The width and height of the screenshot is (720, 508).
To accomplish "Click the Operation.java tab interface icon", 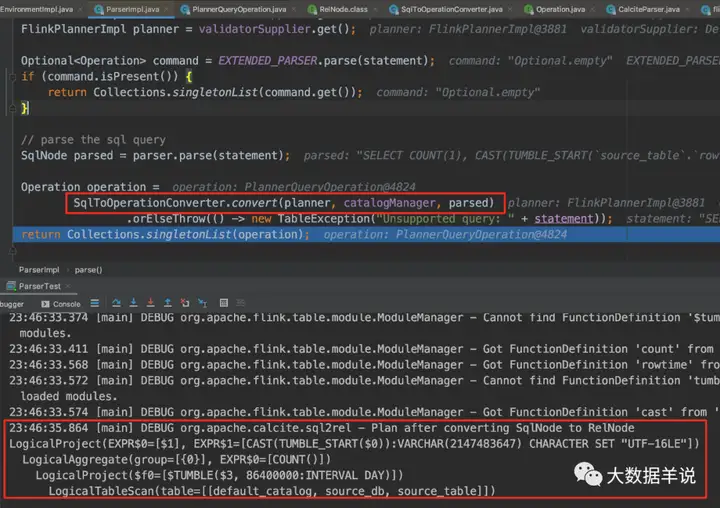I will click(529, 9).
